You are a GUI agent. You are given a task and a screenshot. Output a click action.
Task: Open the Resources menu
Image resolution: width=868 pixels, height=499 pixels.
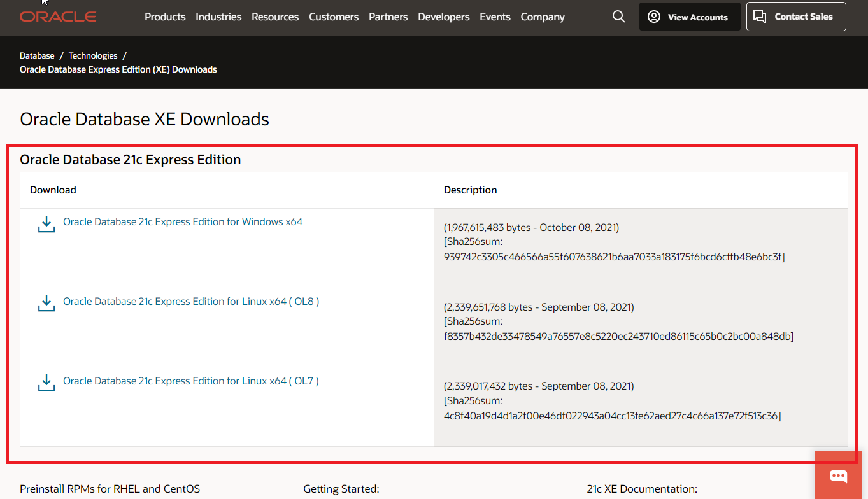[275, 17]
